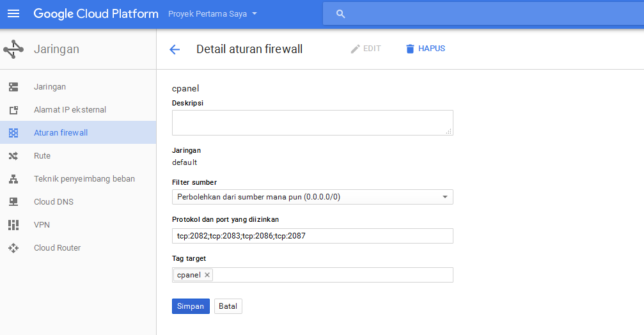Select Aturan firewall in sidebar
The image size is (644, 335).
tap(61, 133)
